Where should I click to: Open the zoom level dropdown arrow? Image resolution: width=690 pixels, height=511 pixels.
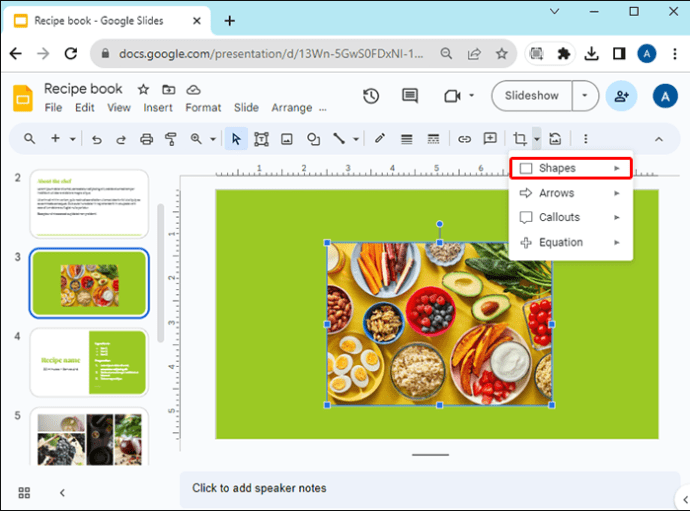click(x=213, y=140)
